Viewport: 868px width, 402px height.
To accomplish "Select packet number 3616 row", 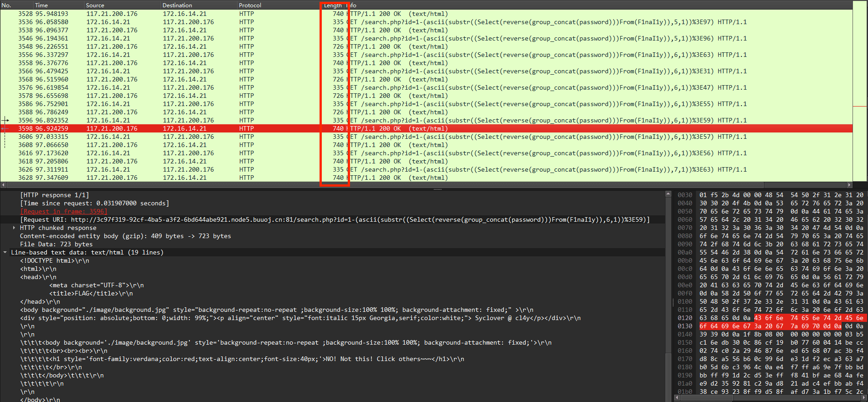I will pyautogui.click(x=426, y=153).
